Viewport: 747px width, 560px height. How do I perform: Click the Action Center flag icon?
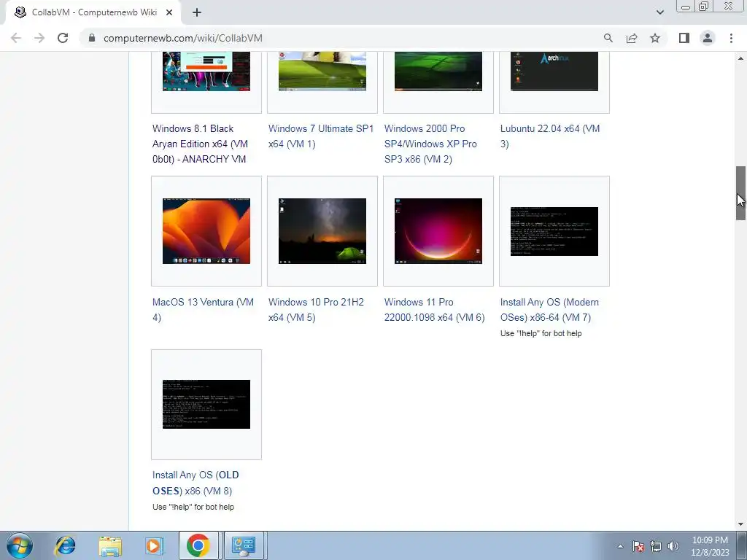[x=638, y=546]
